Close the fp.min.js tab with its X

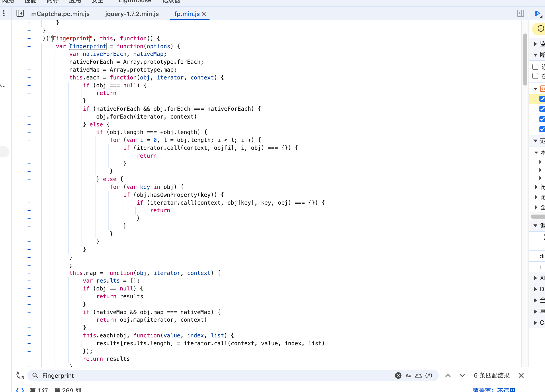[x=204, y=14]
